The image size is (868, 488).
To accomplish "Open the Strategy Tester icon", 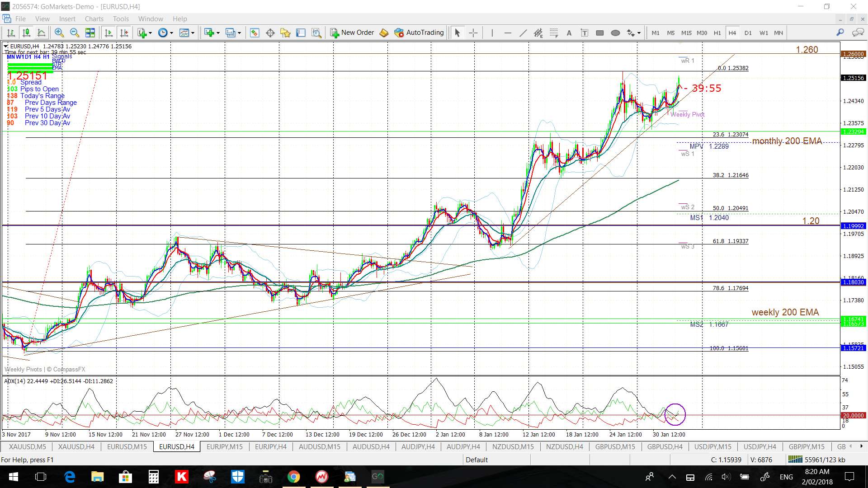I will (316, 33).
